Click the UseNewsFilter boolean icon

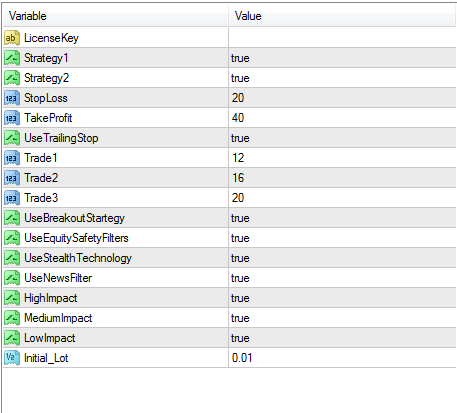tap(12, 278)
